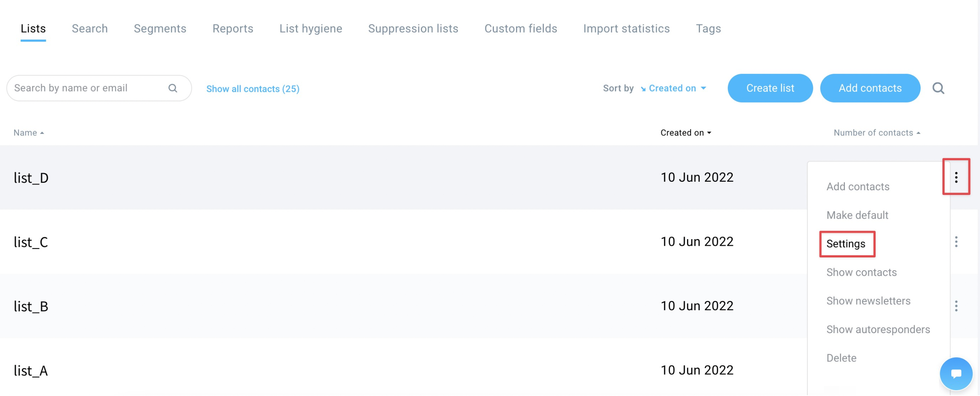Click the list_A created date 10 Jun 2022
The height and width of the screenshot is (396, 980).
click(697, 370)
